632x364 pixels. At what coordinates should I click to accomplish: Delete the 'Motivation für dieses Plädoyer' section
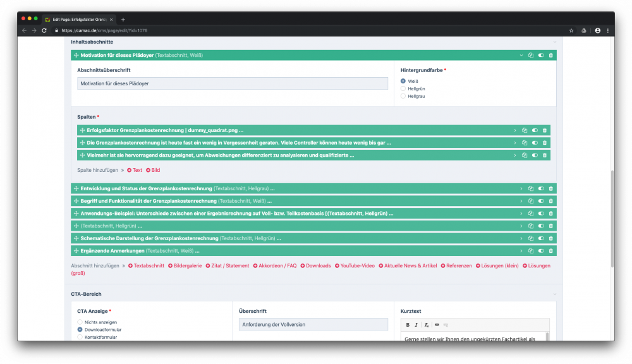(550, 56)
